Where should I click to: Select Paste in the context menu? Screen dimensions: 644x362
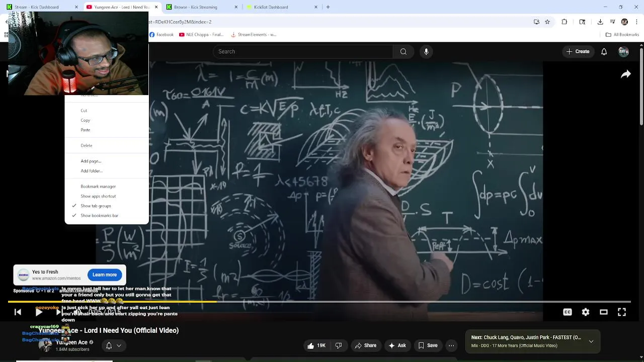[107, 130]
